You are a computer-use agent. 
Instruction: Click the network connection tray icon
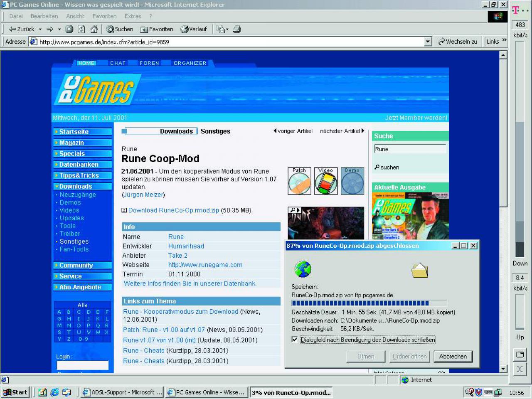(498, 392)
